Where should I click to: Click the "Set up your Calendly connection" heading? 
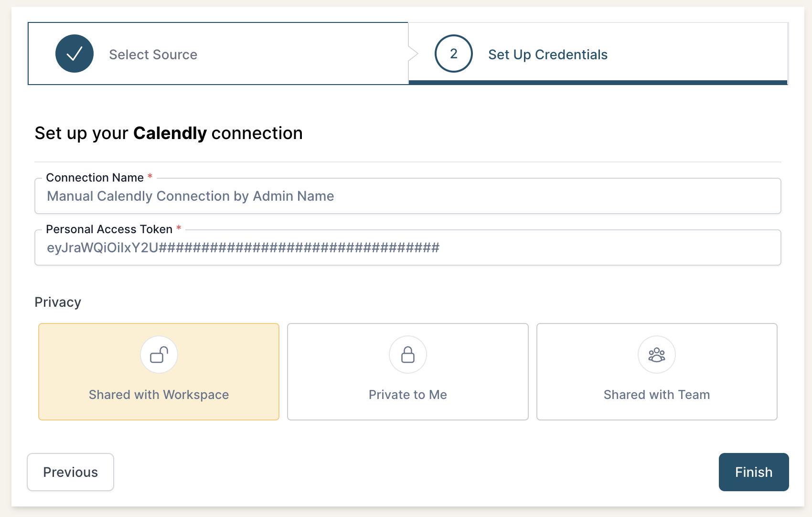click(169, 133)
